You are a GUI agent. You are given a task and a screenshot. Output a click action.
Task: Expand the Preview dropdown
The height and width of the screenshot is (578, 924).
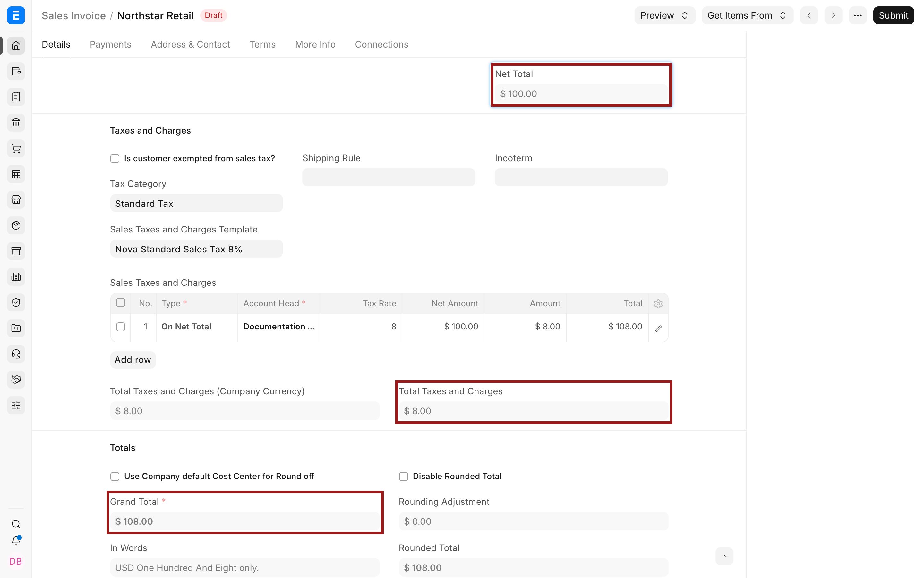665,15
